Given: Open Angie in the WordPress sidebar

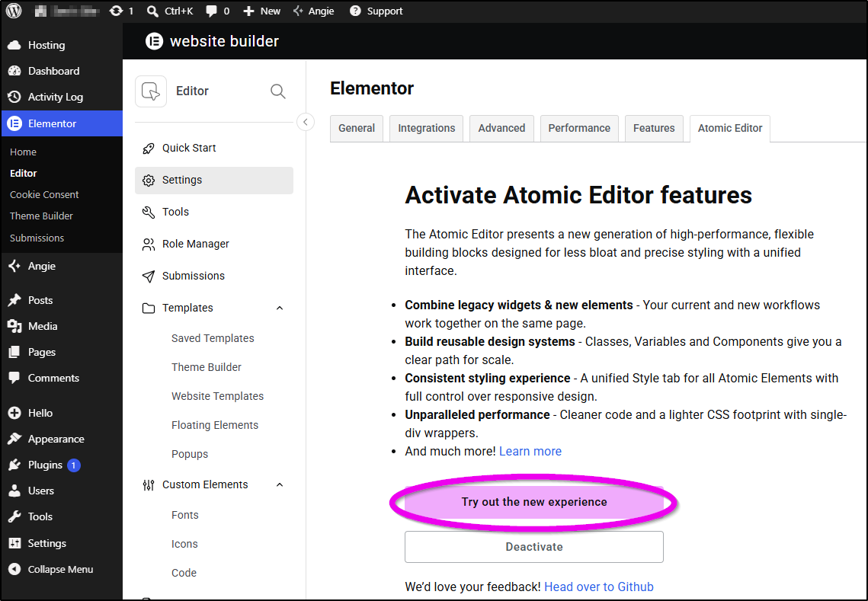Looking at the screenshot, I should [x=62, y=266].
